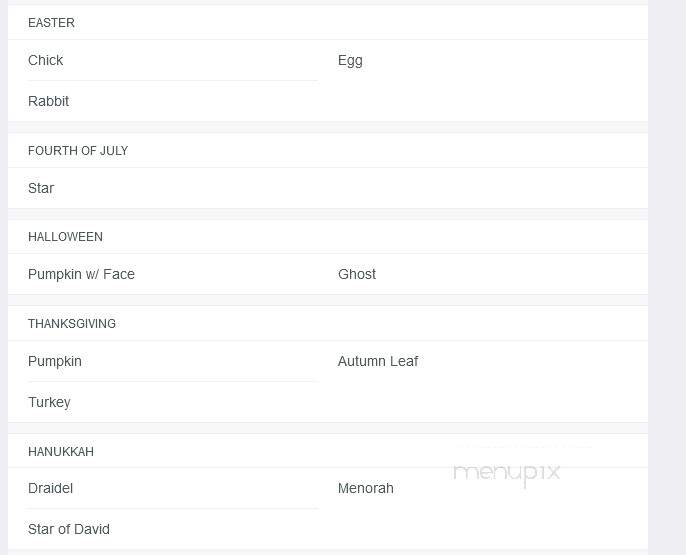Select the Star of David item
686x555 pixels.
coord(69,529)
